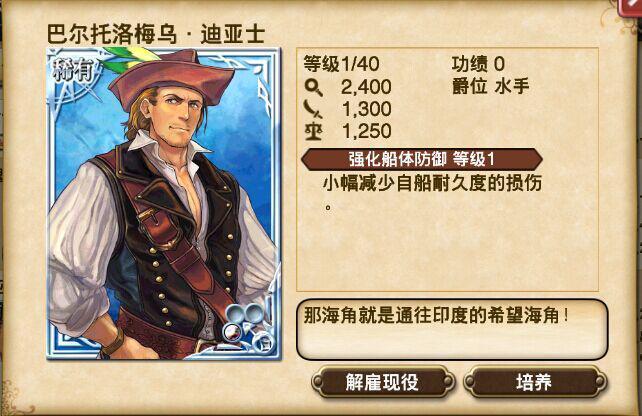
Task: Click the balance scale trade stat icon
Action: [313, 131]
